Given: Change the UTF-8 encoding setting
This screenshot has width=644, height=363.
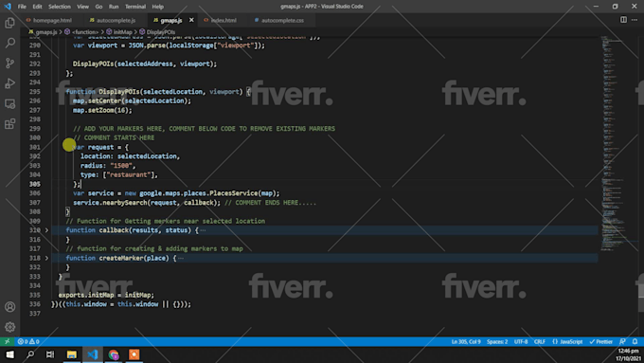Looking at the screenshot, I should 521,341.
